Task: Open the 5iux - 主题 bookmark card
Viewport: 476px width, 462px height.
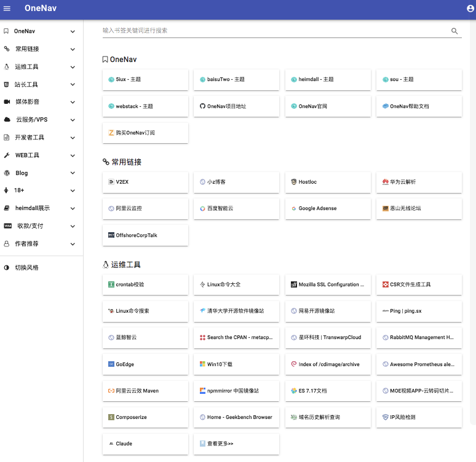Action: coord(145,80)
